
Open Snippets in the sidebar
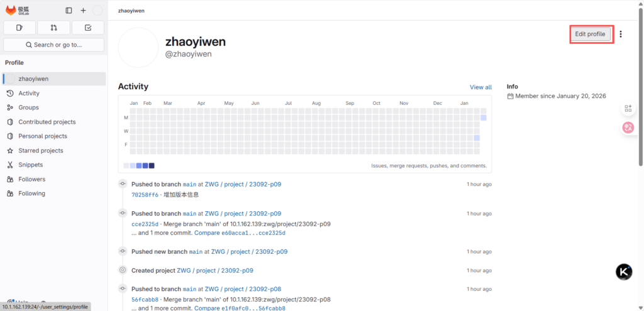(x=30, y=165)
